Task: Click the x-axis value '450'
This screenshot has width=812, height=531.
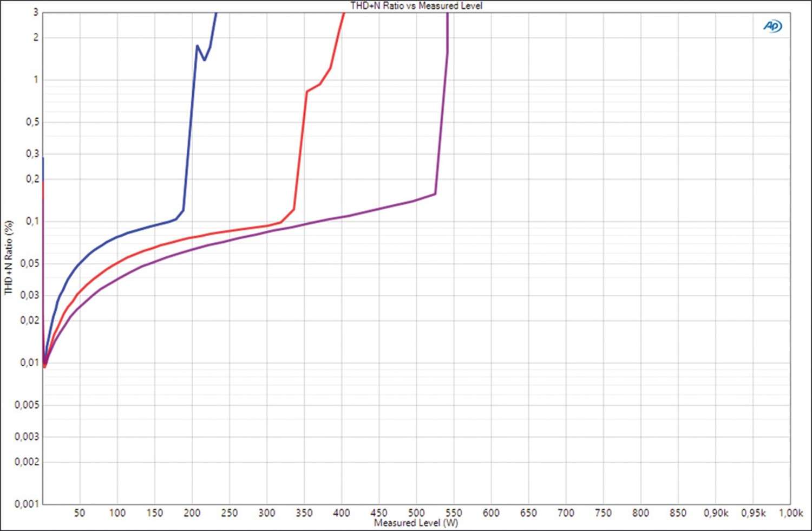Action: 378,513
